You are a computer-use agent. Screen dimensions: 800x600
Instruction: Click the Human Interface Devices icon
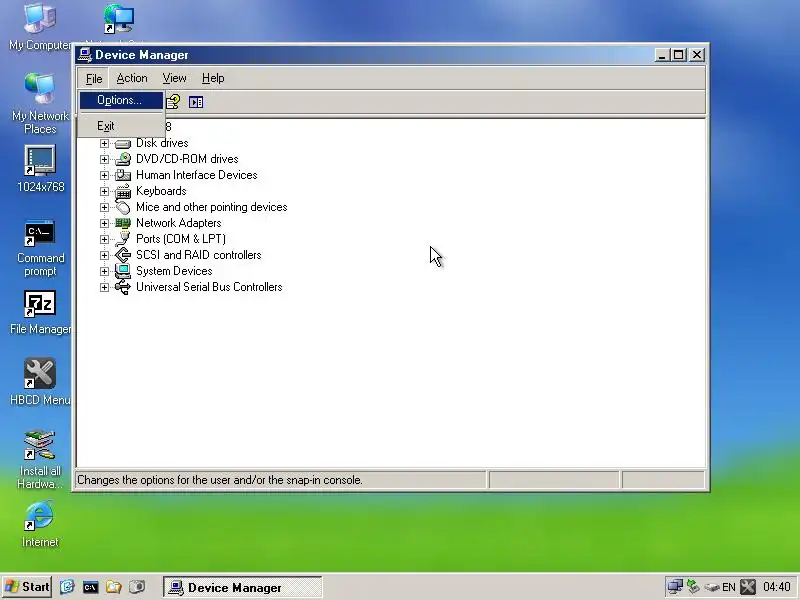pyautogui.click(x=122, y=175)
